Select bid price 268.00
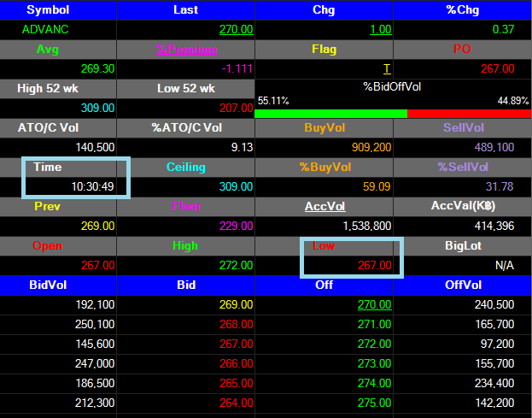532x418 pixels. coord(237,324)
